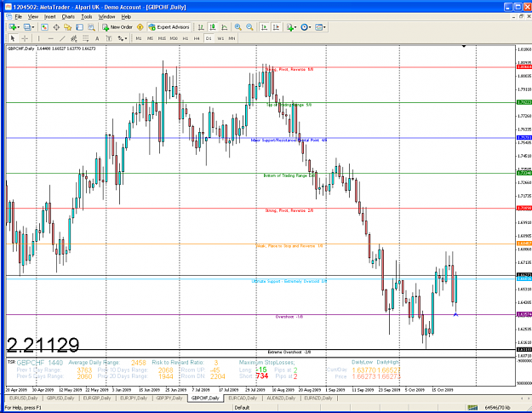This screenshot has width=532, height=413.
Task: Select the text (A) tool
Action: (x=97, y=38)
